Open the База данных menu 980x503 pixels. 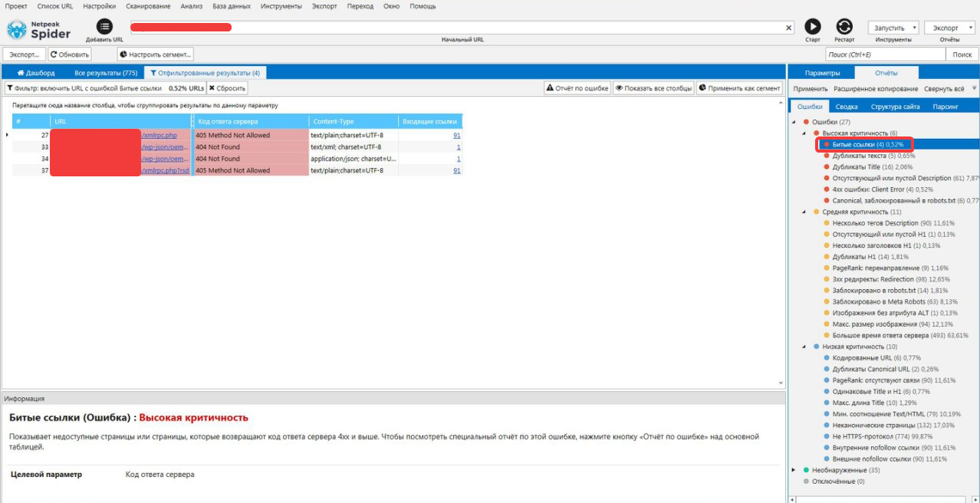(x=232, y=6)
